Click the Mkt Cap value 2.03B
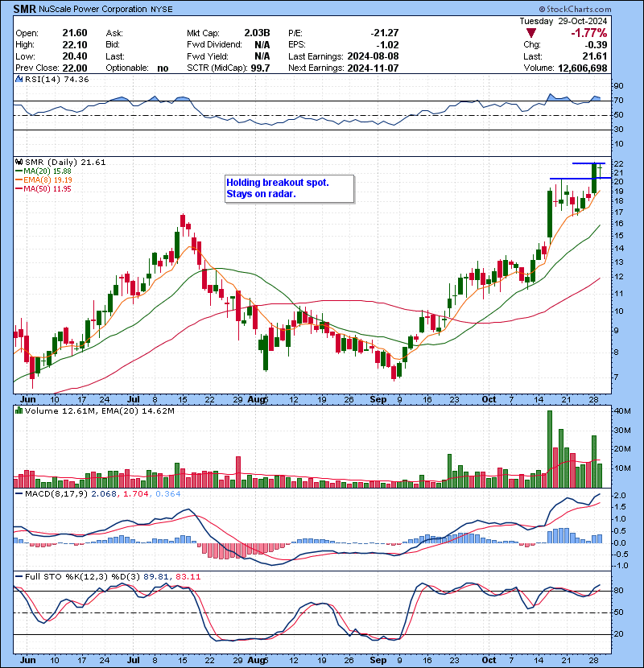The image size is (644, 668). coord(257,33)
